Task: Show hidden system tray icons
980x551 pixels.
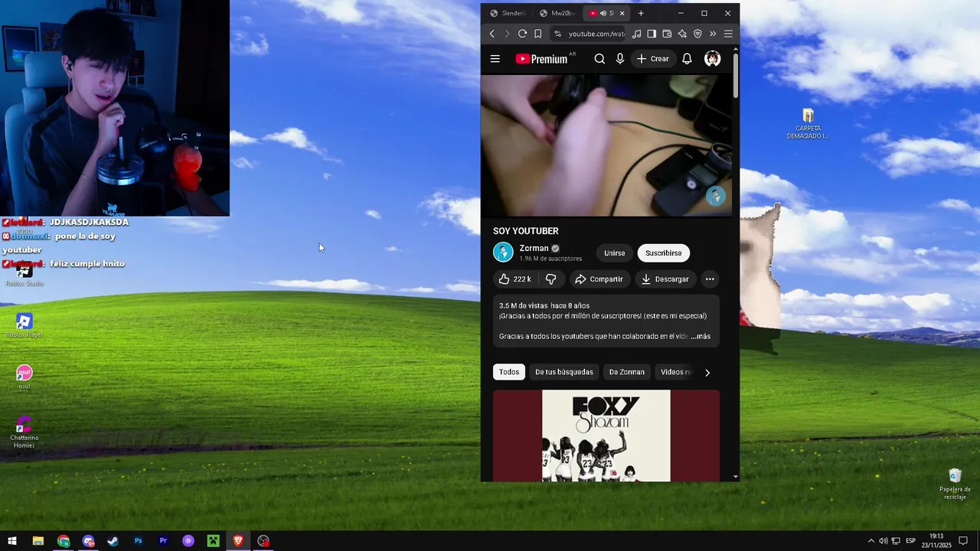Action: pos(871,541)
